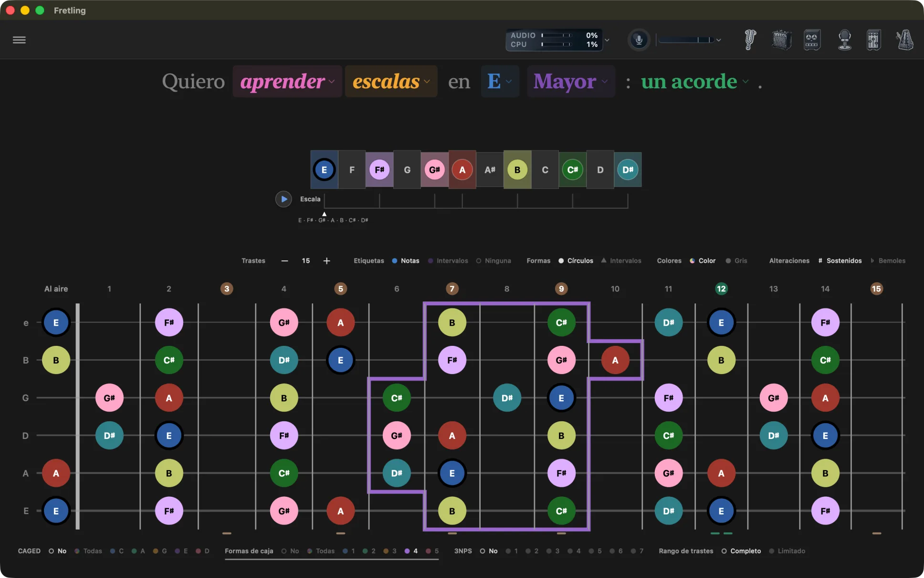Select CAGED shape C
This screenshot has width=924, height=578.
[x=117, y=551]
